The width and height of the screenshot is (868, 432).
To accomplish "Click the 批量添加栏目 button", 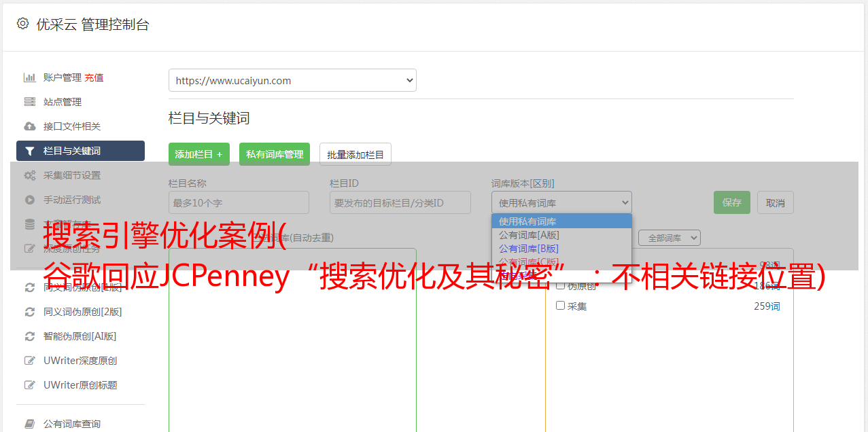I will click(355, 154).
